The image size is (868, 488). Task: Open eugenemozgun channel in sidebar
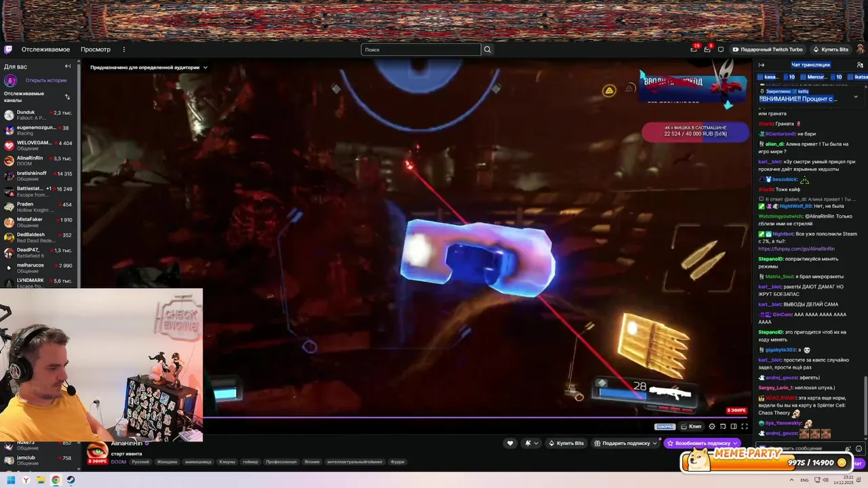tap(39, 130)
